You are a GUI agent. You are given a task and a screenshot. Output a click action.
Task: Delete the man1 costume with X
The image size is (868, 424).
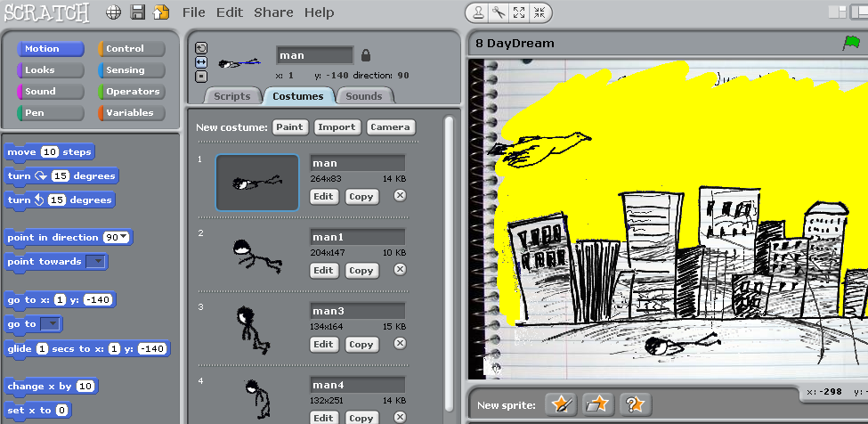coord(400,270)
